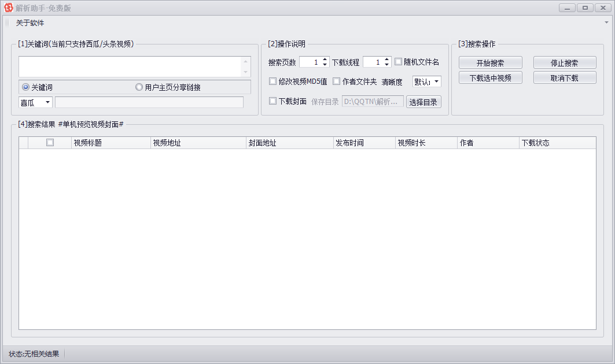Screen dimensions: 615x364
Task: Click the 搜索页数 number field
Action: coord(310,62)
